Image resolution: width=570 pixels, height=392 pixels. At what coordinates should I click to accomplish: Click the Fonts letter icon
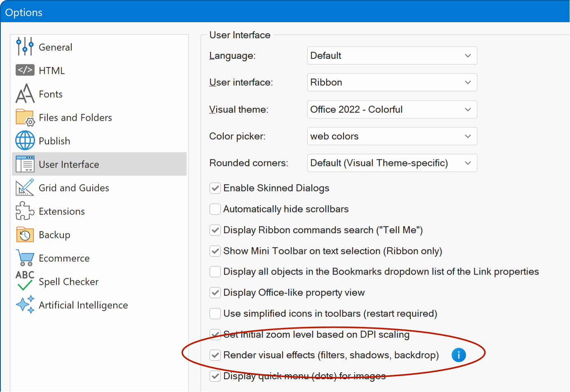[25, 93]
